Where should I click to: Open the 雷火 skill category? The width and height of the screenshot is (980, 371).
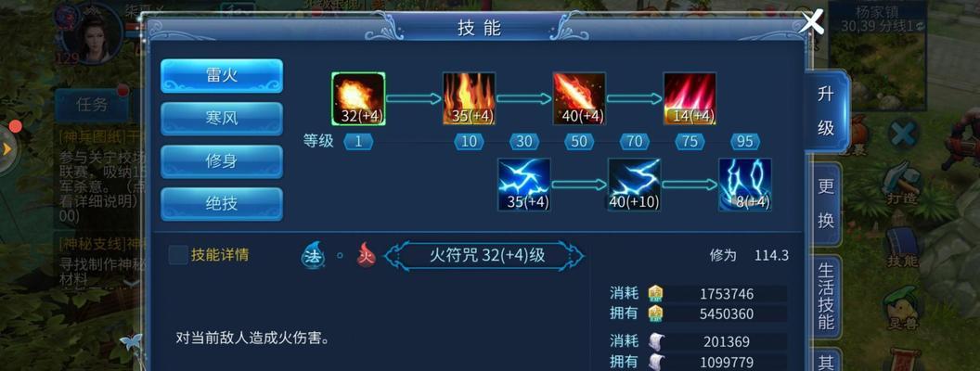pos(222,75)
